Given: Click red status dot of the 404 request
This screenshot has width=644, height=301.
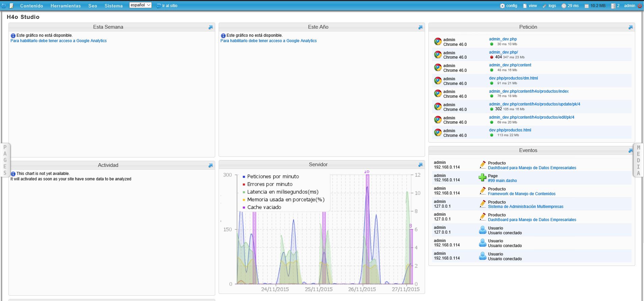Looking at the screenshot, I should [492, 57].
